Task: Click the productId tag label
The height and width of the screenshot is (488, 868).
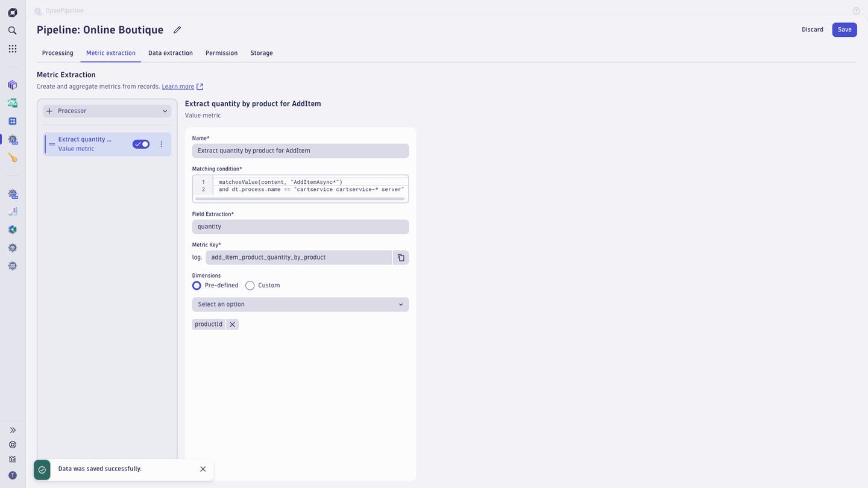Action: coord(209,324)
